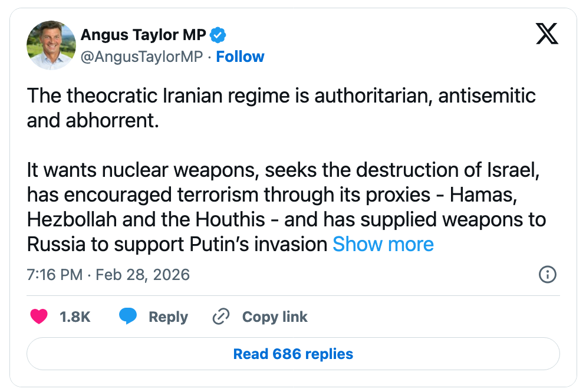Screen dimensions: 586x392
Task: Open the Angus Taylor MP display name
Action: 143,35
